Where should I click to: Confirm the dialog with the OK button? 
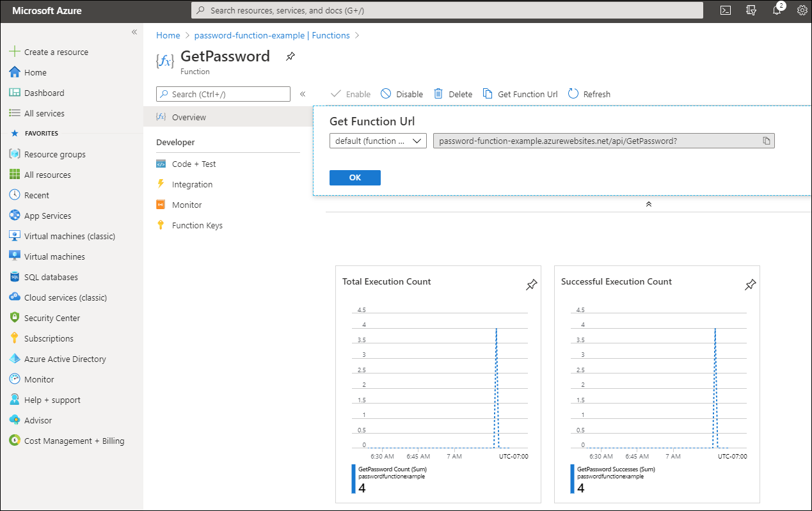pyautogui.click(x=355, y=178)
